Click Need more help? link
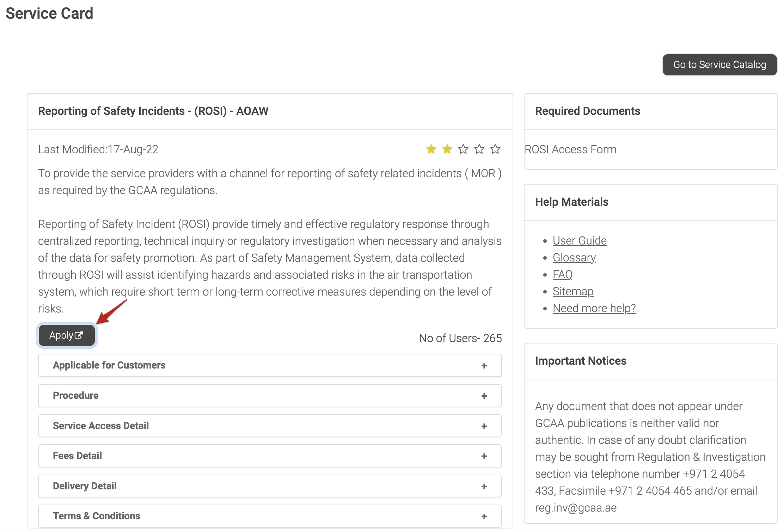Image resolution: width=784 pixels, height=532 pixels. [594, 308]
